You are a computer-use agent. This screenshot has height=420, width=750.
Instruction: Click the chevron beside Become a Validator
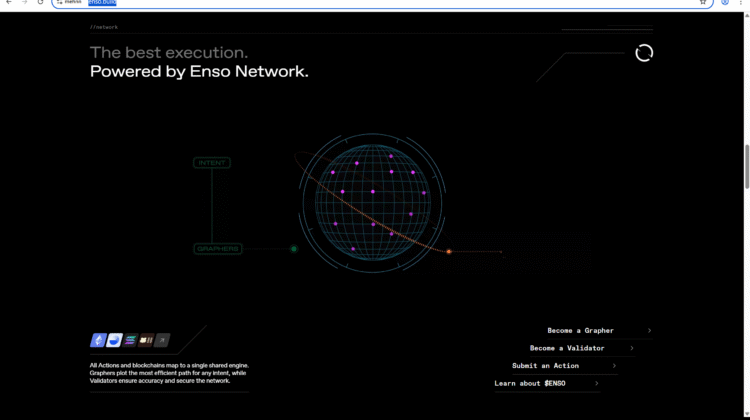[x=631, y=348]
